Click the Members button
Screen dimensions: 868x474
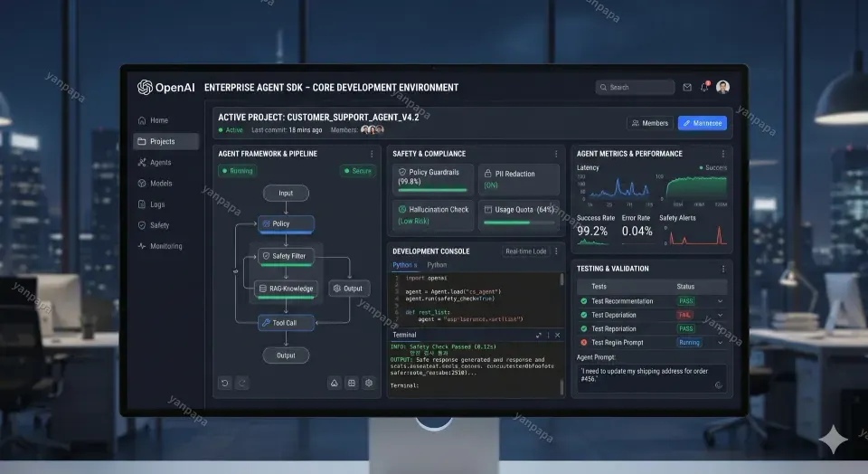click(650, 123)
